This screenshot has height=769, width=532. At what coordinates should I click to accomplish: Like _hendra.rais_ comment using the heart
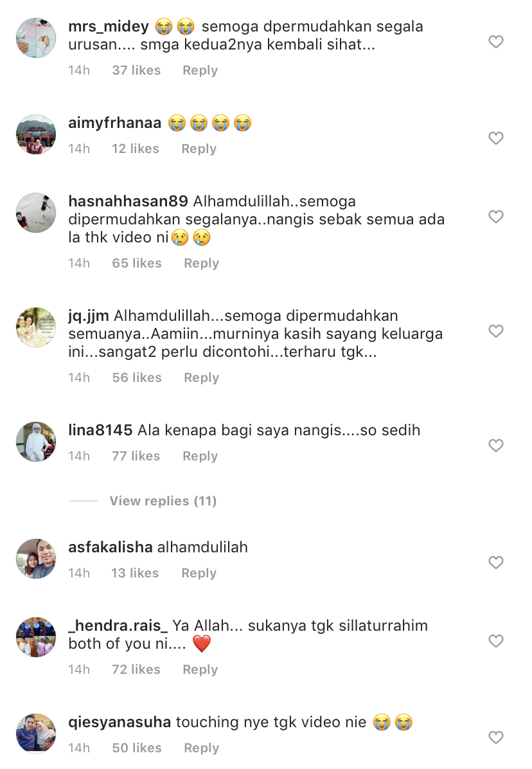[x=496, y=641]
